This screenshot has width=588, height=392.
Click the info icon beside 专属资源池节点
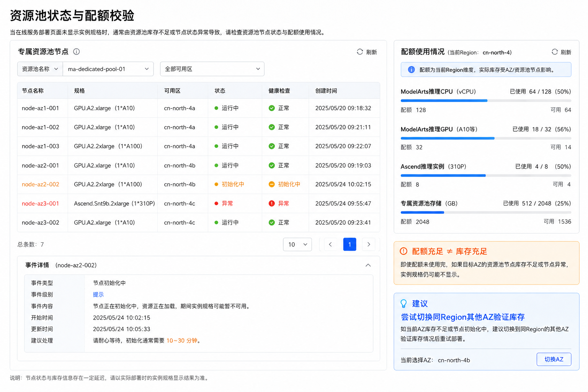[x=76, y=52]
